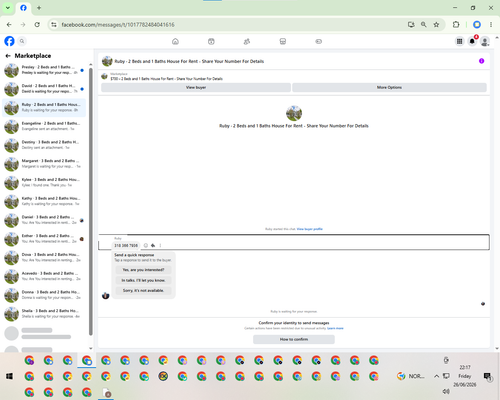Screen dimensions: 500x400
Task: Click the listing thumbnail in chat header
Action: (x=107, y=61)
